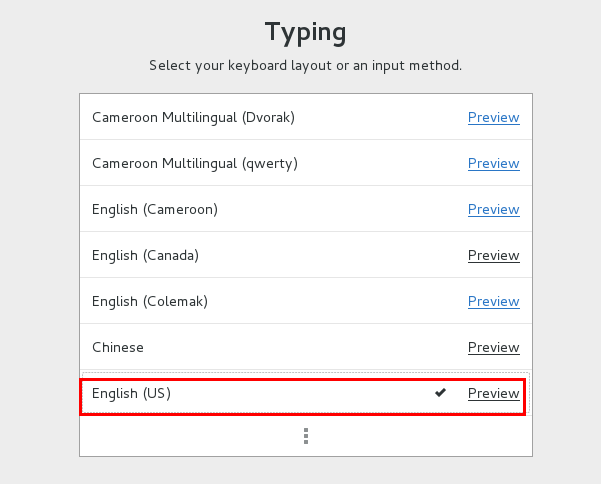
Task: Choose the English (Colemak) layout
Action: coord(150,301)
